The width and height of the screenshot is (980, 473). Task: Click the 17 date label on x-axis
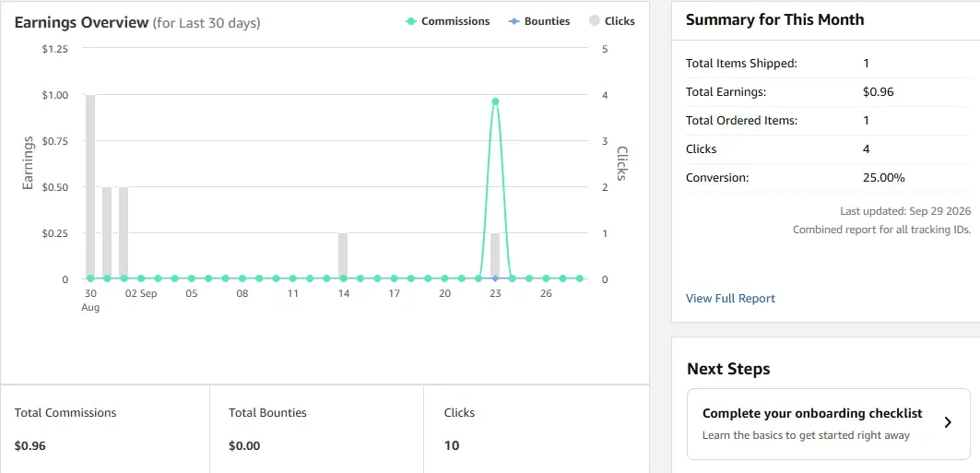394,294
